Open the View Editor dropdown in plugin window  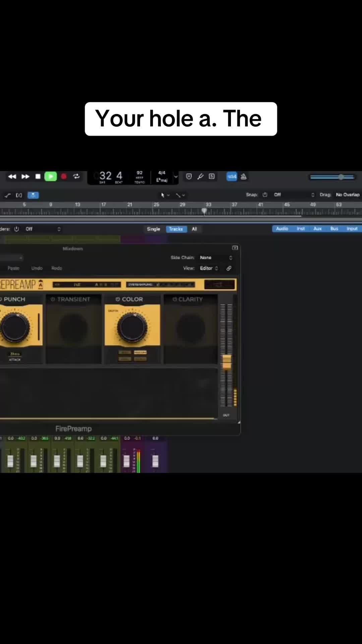pyautogui.click(x=209, y=268)
